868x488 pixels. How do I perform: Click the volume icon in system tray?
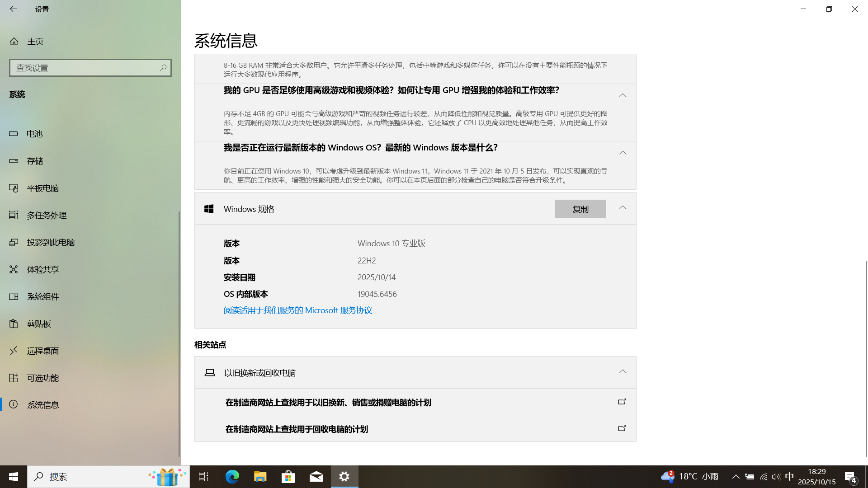click(776, 477)
